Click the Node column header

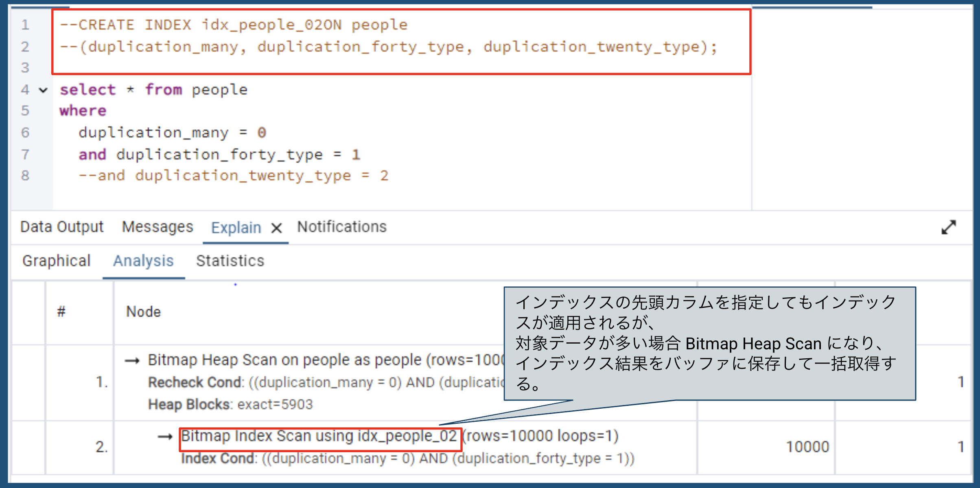point(142,312)
